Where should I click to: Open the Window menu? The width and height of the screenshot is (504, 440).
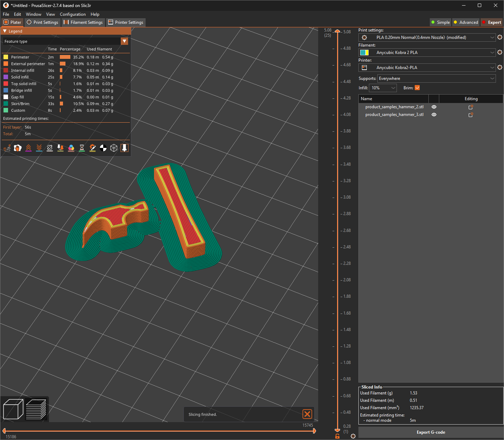coord(34,14)
